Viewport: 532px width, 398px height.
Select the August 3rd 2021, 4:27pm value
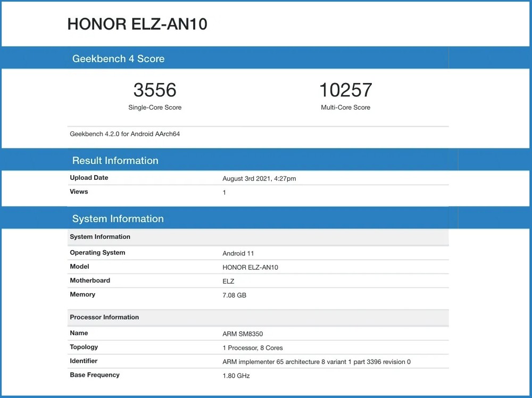[259, 178]
